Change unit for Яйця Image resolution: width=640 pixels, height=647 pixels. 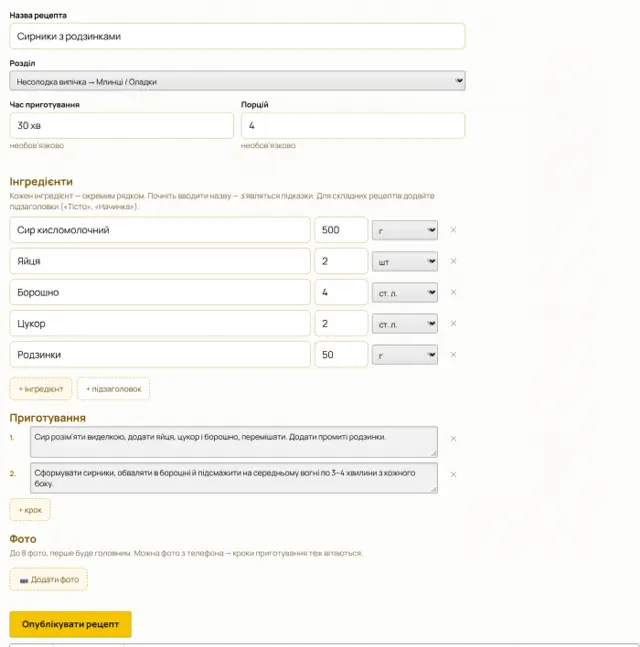(x=405, y=262)
